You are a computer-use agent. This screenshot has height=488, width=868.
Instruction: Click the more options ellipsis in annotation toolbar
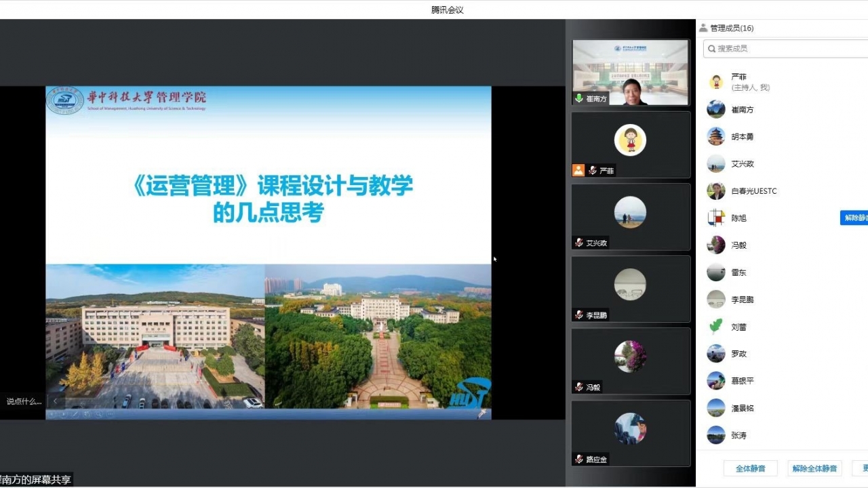point(111,413)
